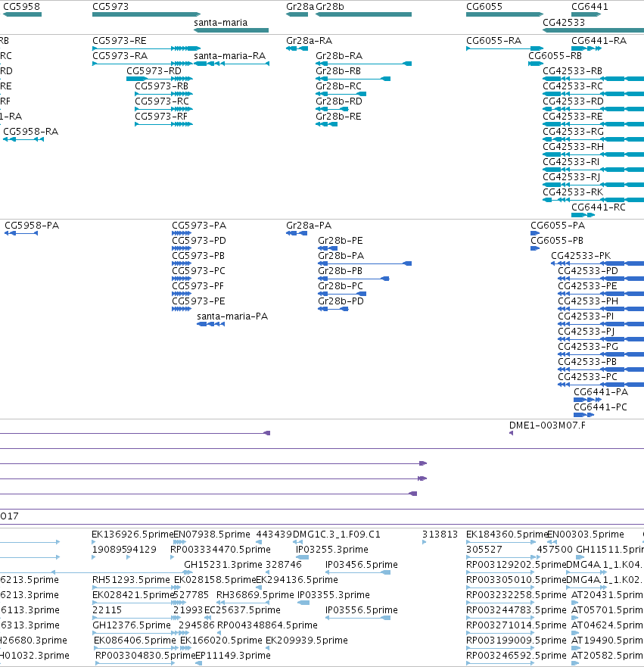Click protein Gr28b-PE label
Viewport: 644px width, 667px height.
pos(341,241)
